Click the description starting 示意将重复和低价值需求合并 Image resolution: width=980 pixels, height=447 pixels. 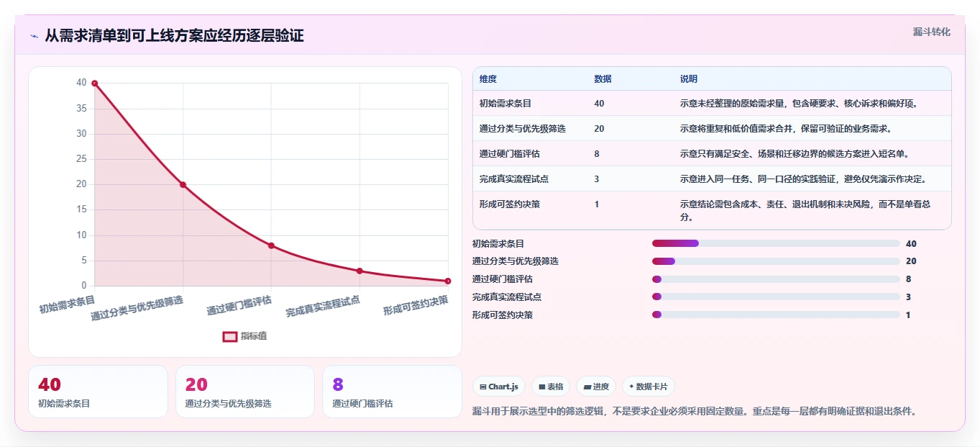pos(786,129)
